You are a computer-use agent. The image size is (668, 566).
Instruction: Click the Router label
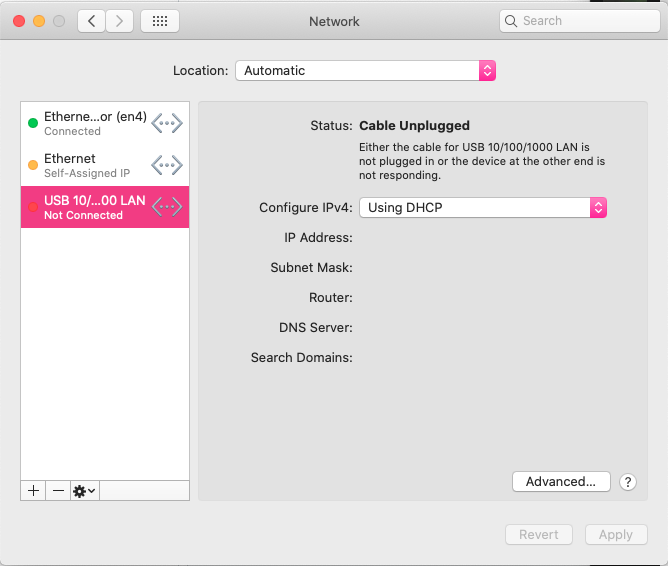coord(331,298)
